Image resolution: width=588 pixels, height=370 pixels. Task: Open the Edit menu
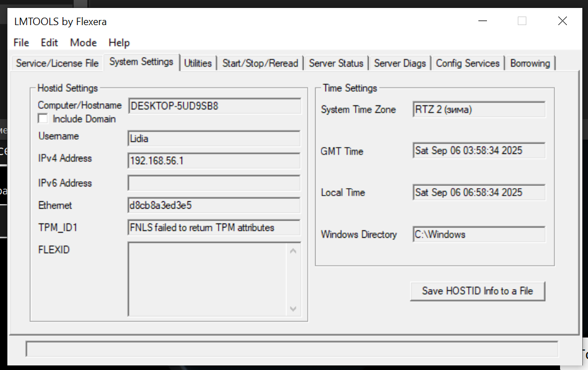tap(49, 43)
